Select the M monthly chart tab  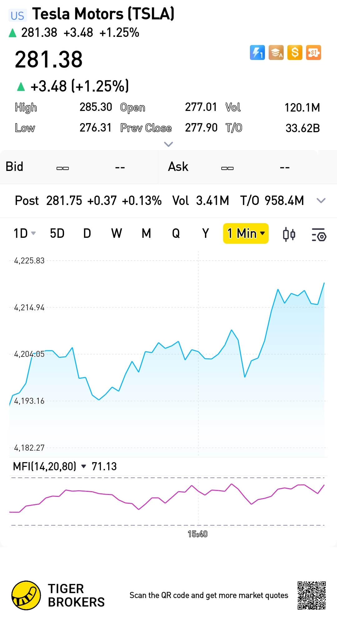(146, 233)
